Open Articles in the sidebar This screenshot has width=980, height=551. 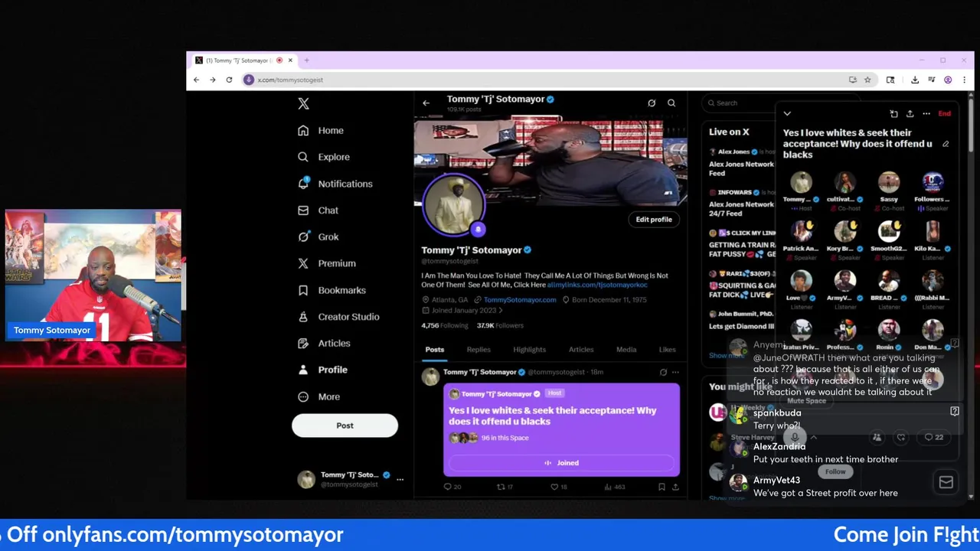coord(324,344)
